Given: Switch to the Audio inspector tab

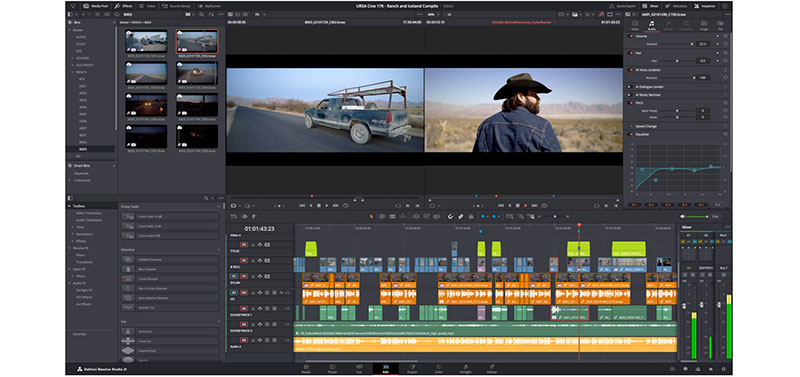Looking at the screenshot, I should pyautogui.click(x=651, y=26).
